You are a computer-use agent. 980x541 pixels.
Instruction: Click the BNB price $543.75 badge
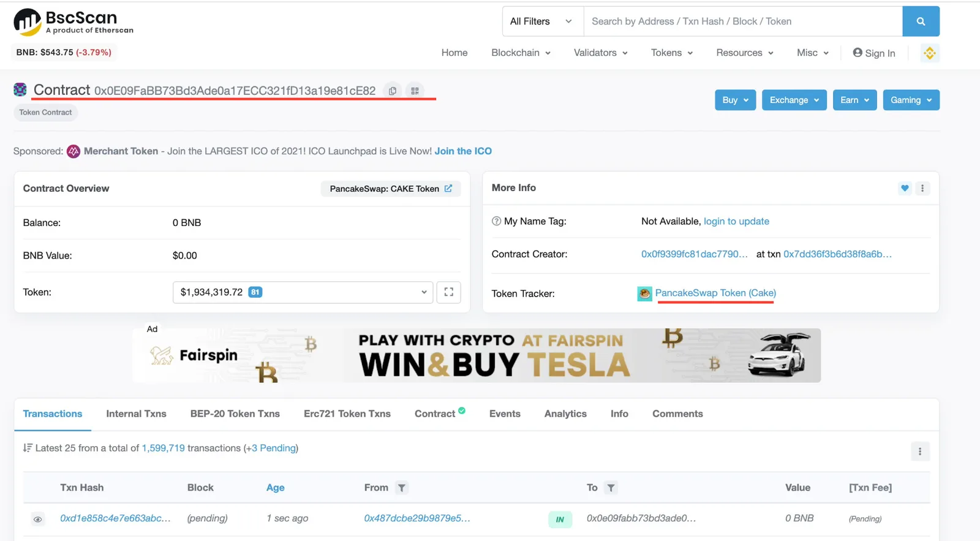point(64,53)
